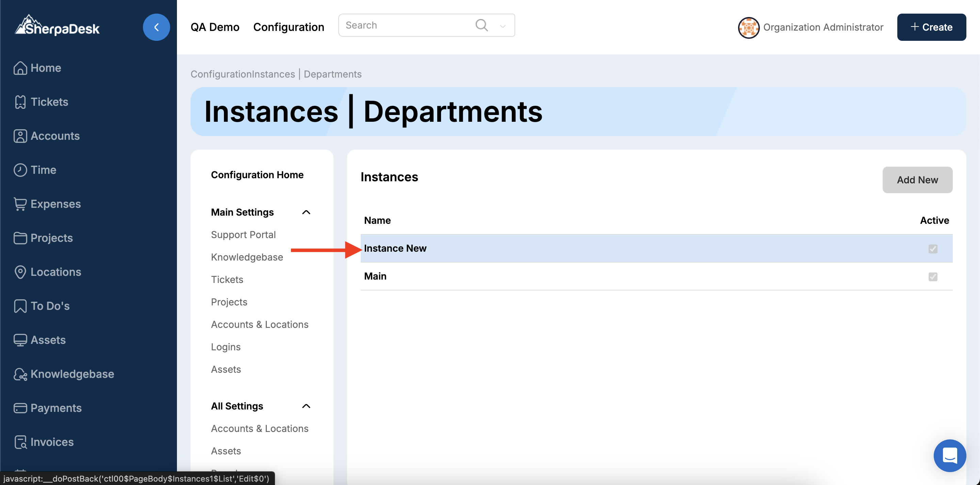Open Expenses shopping cart icon
The image size is (980, 485).
click(x=20, y=204)
